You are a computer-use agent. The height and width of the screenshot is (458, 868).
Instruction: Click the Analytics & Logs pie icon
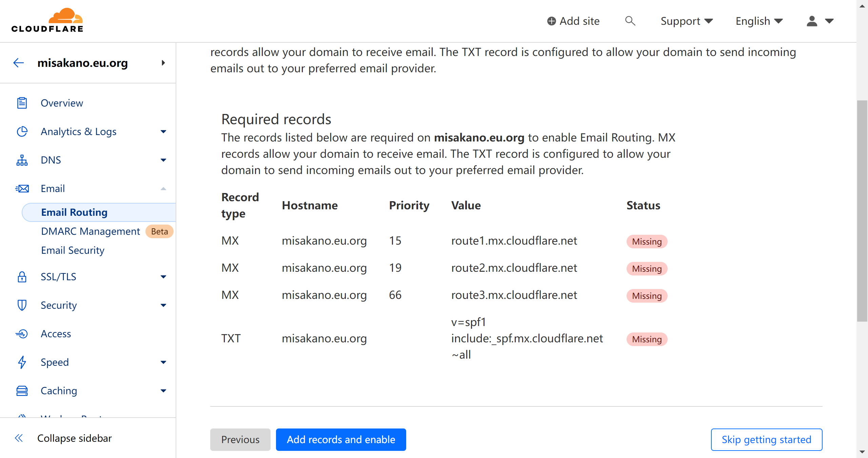(22, 131)
